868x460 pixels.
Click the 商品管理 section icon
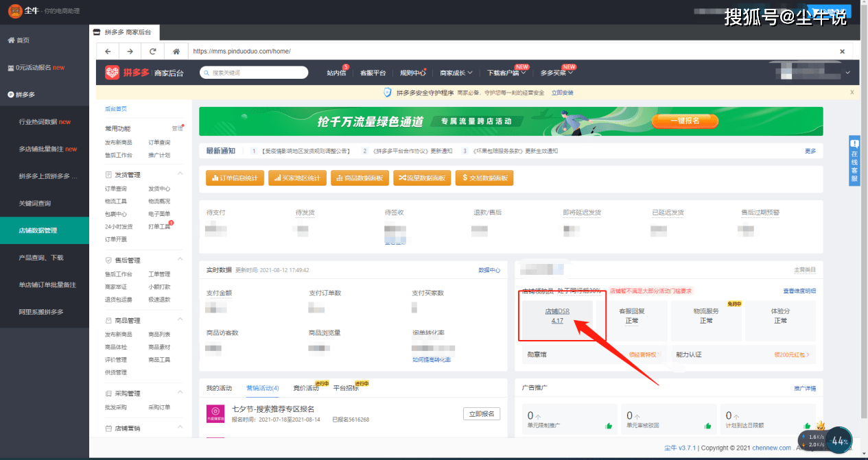[x=108, y=321]
